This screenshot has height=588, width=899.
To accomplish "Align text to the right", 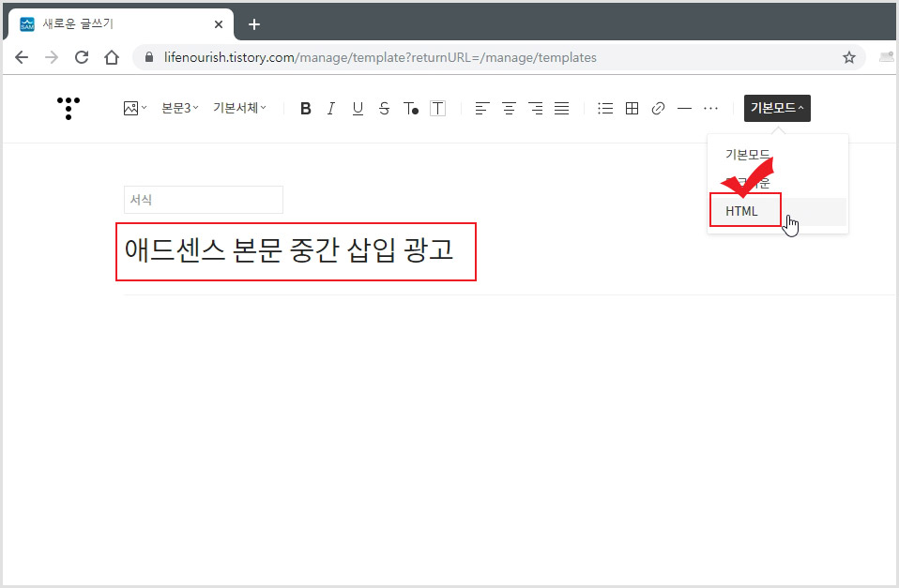I will [536, 109].
